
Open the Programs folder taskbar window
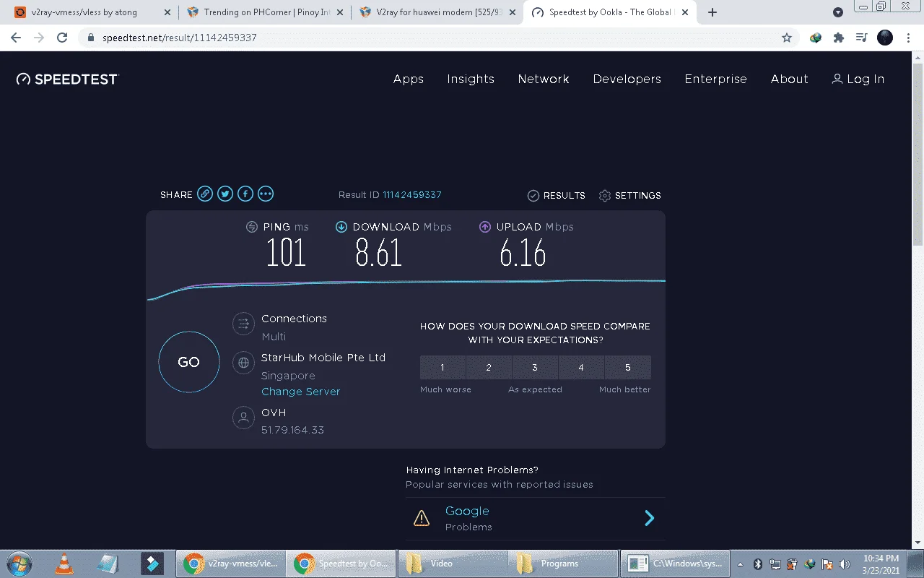point(563,564)
